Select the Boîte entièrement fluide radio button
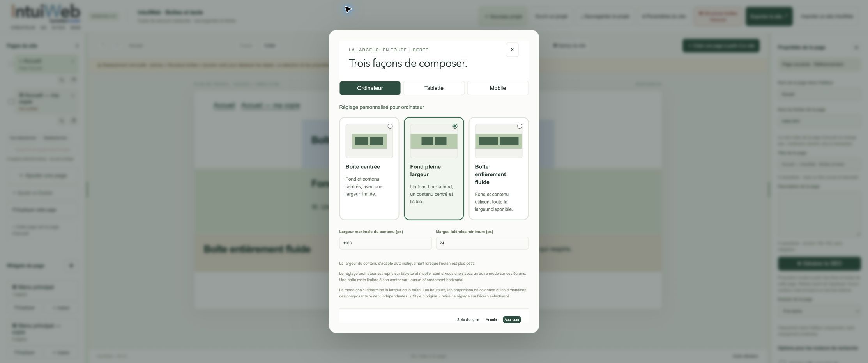The image size is (868, 363). tap(519, 126)
